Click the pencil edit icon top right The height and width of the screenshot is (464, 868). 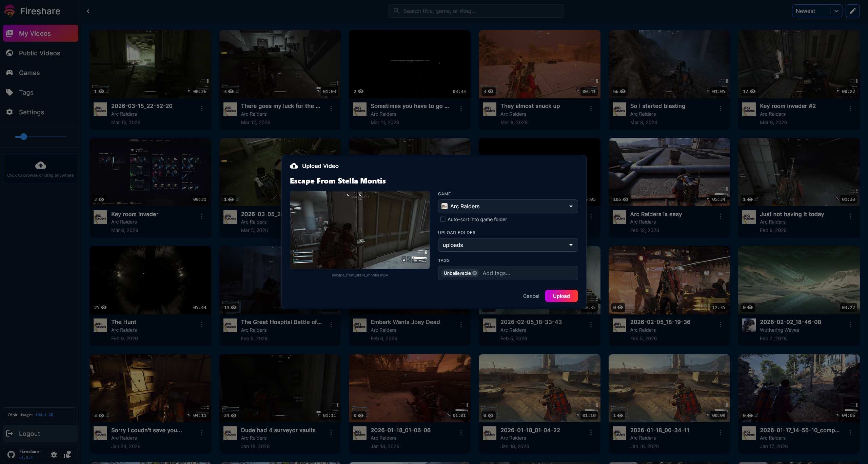click(x=852, y=11)
